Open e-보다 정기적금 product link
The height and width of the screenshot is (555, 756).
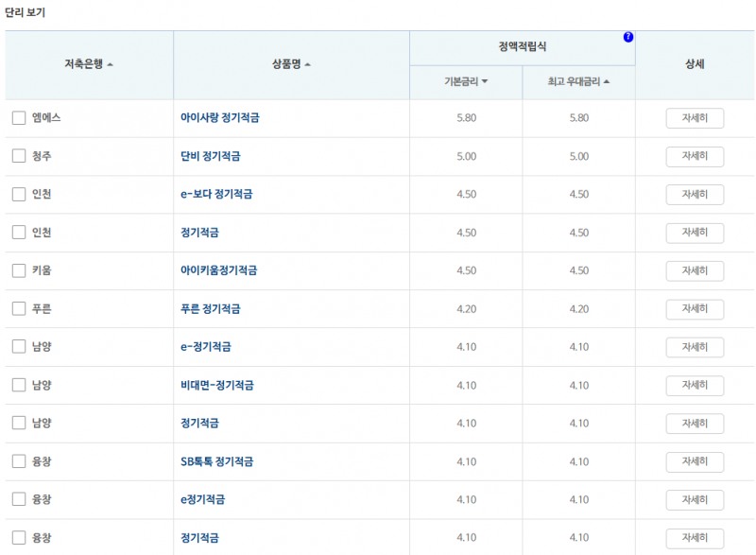[x=216, y=194]
